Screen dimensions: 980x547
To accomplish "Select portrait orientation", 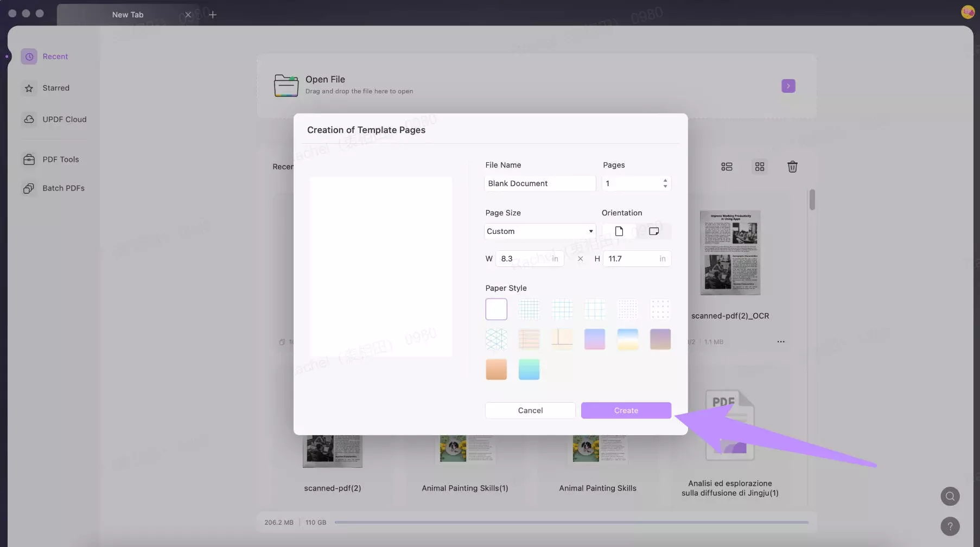I will point(619,231).
